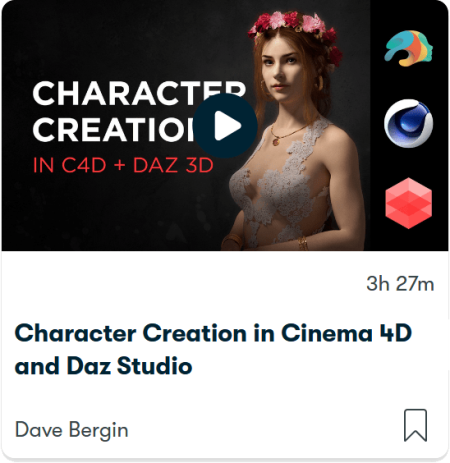Click the woman's face in the thumbnail

(x=279, y=65)
